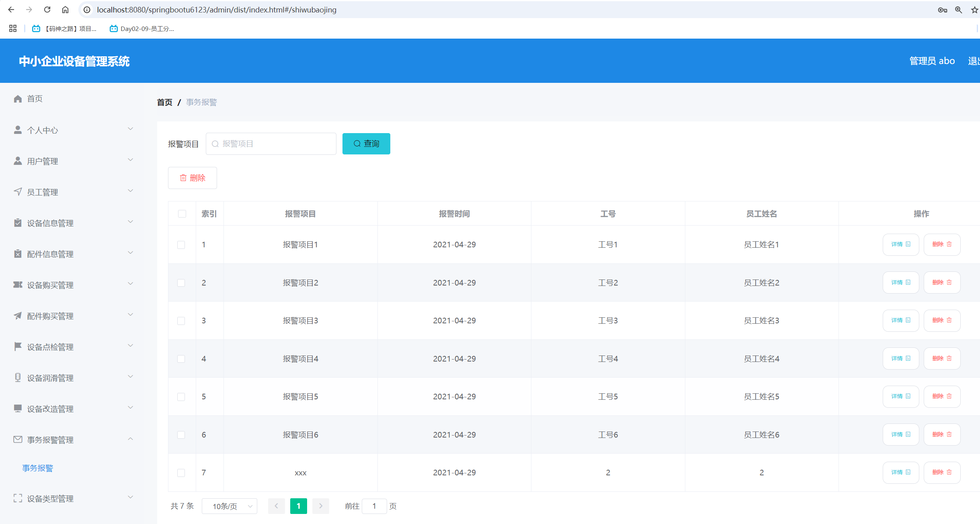Click the envelope icon for 事务报警管理
The image size is (980, 524).
[18, 440]
